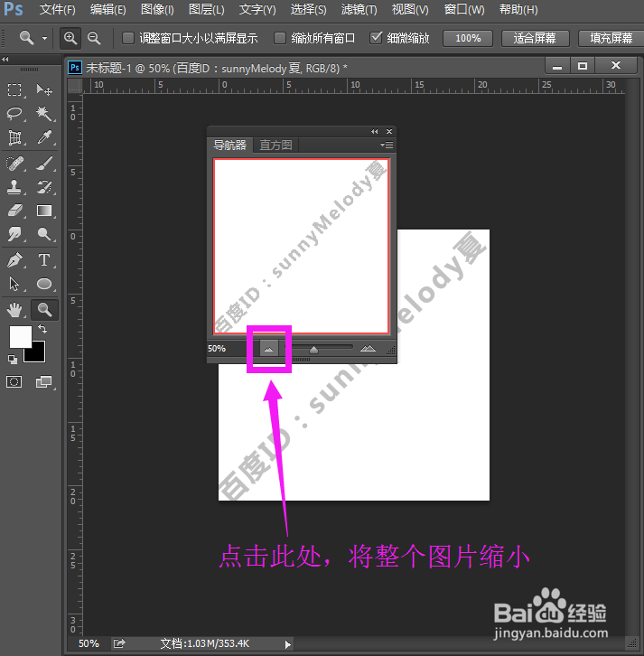Click the ruler origin corner box

click(75, 86)
